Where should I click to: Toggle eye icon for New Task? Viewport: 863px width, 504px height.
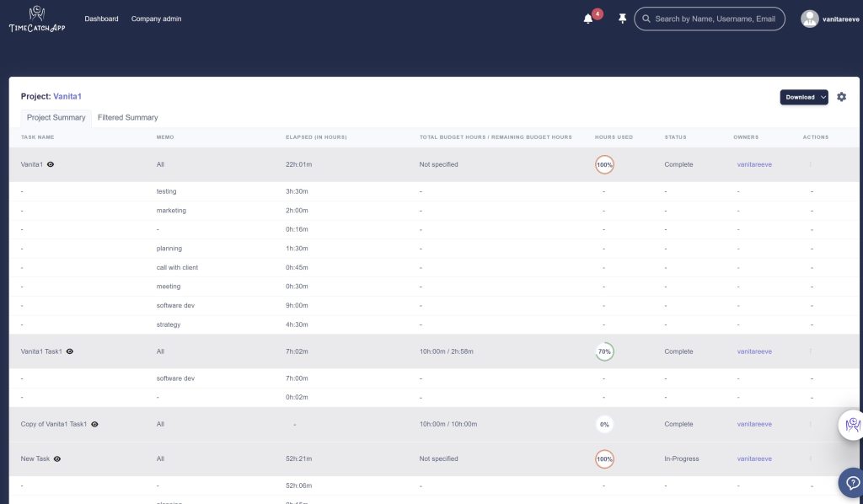[x=57, y=459]
